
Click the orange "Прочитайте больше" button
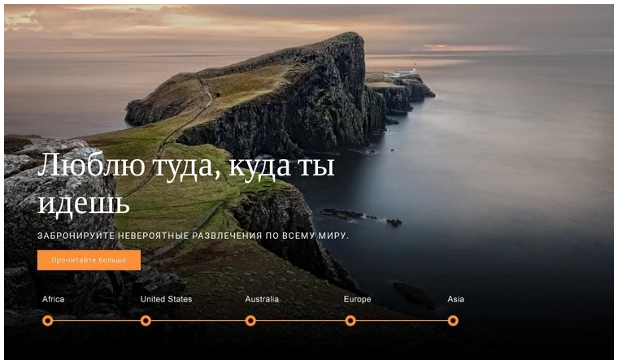[x=89, y=260]
